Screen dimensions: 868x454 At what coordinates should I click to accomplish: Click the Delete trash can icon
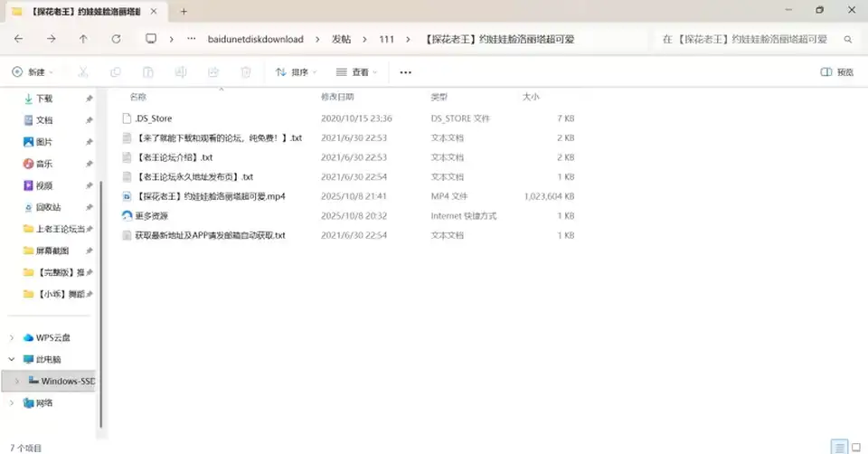click(246, 72)
